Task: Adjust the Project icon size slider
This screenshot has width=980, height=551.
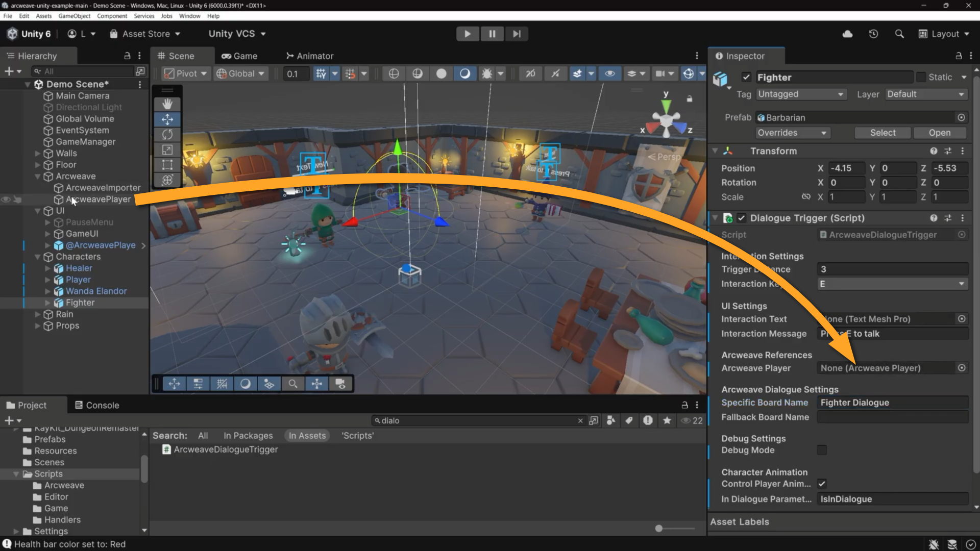Action: (659, 529)
